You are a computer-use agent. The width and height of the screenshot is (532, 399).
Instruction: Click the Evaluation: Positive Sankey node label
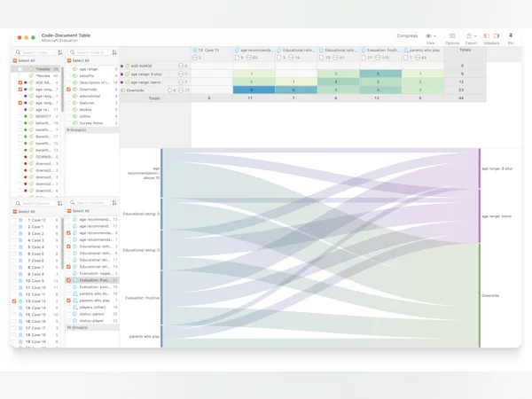[142, 298]
